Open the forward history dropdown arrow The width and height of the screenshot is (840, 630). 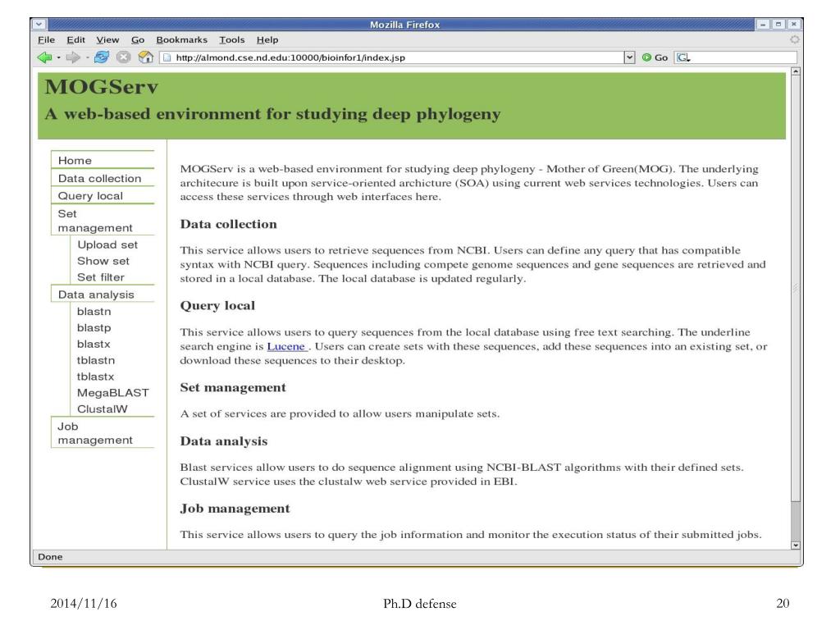point(87,58)
